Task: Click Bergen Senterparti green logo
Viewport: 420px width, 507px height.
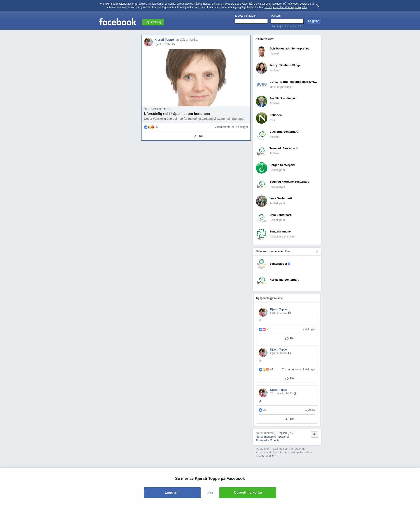Action: coord(261,168)
